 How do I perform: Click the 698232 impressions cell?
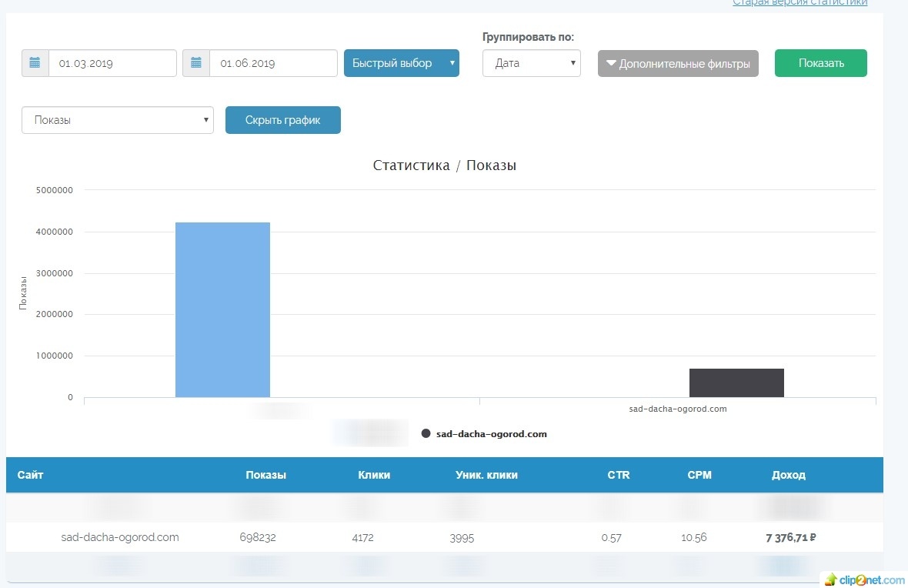click(258, 538)
